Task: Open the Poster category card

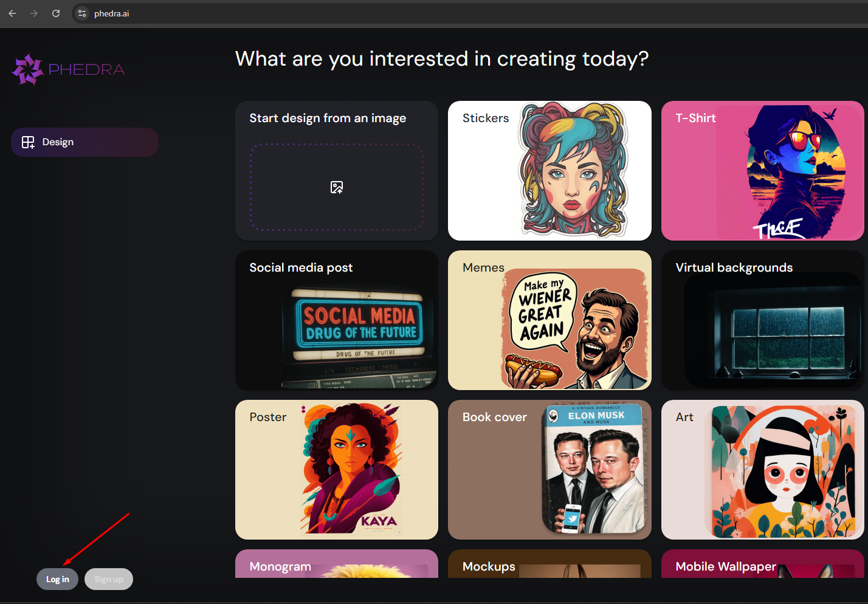Action: pos(337,470)
